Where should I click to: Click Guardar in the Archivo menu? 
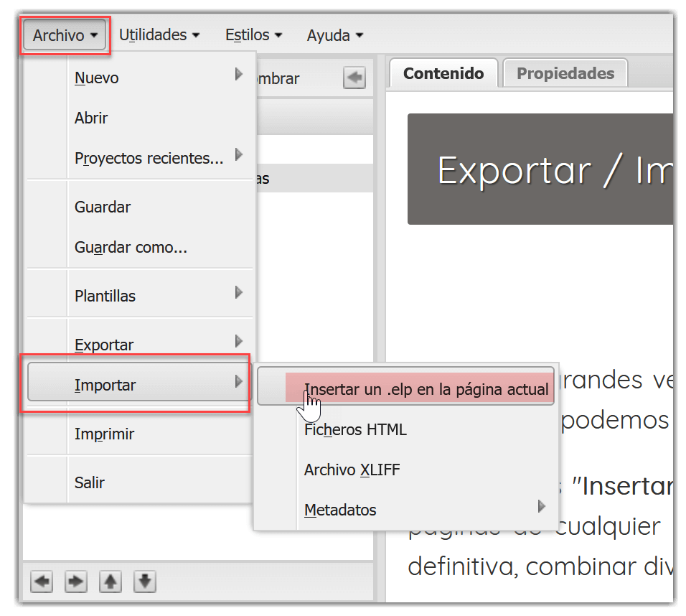coord(102,207)
